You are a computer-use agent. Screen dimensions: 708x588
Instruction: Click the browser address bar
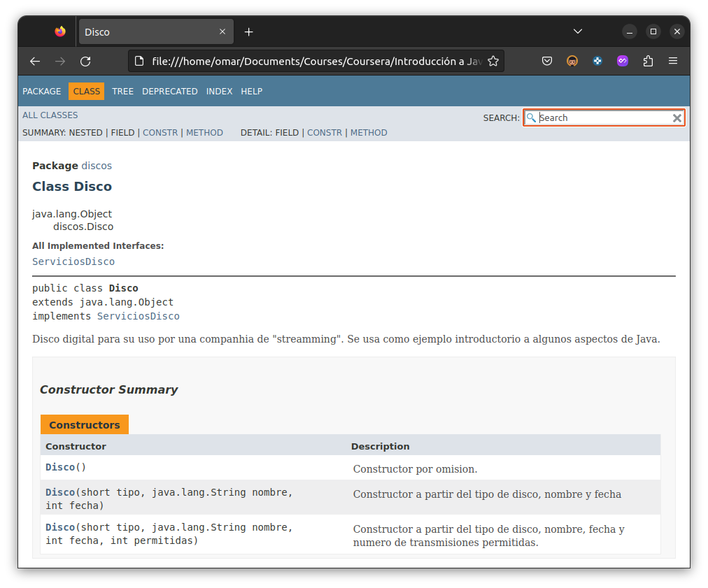[315, 62]
